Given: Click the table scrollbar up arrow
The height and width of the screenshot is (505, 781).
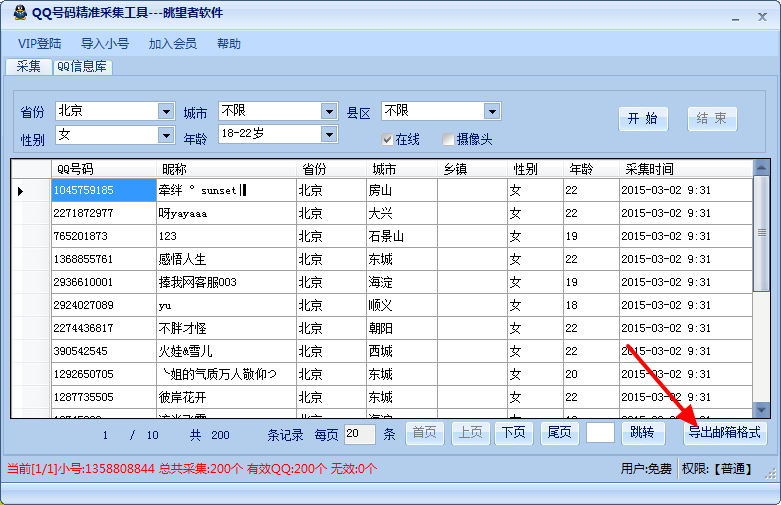Looking at the screenshot, I should tap(762, 168).
